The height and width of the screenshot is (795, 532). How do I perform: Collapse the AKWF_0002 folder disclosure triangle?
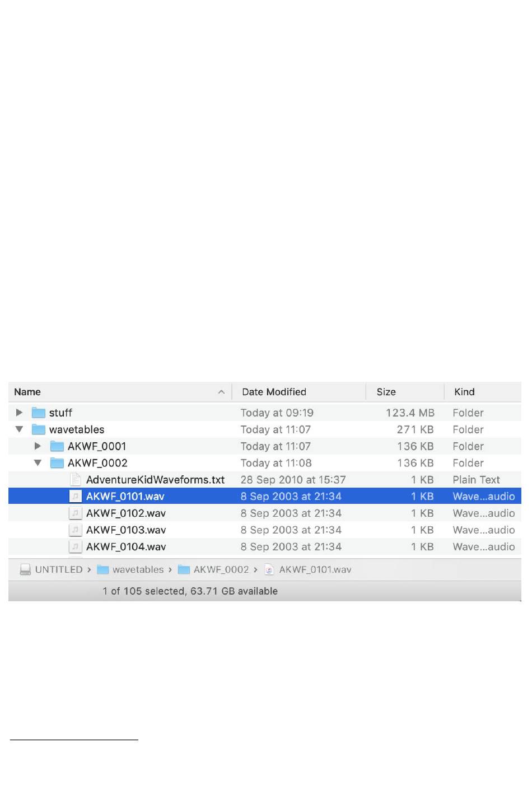[38, 463]
